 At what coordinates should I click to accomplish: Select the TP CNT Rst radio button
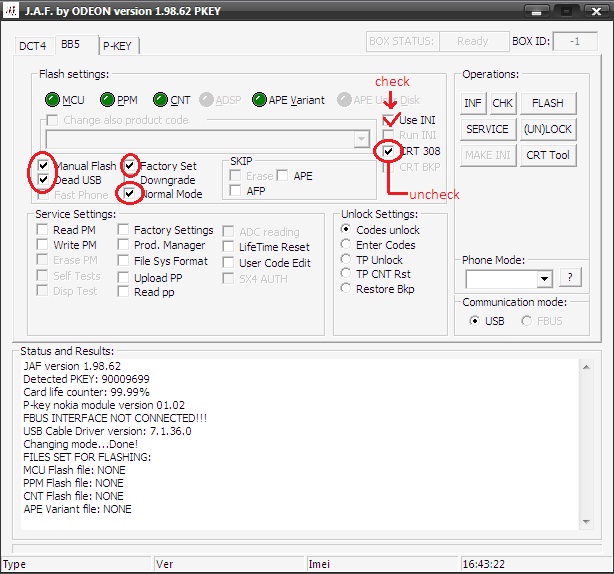345,273
